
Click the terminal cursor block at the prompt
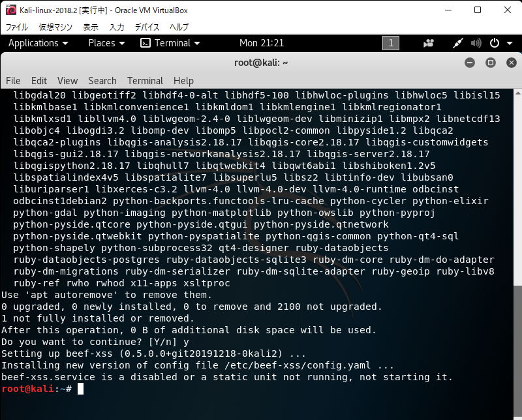[80, 389]
